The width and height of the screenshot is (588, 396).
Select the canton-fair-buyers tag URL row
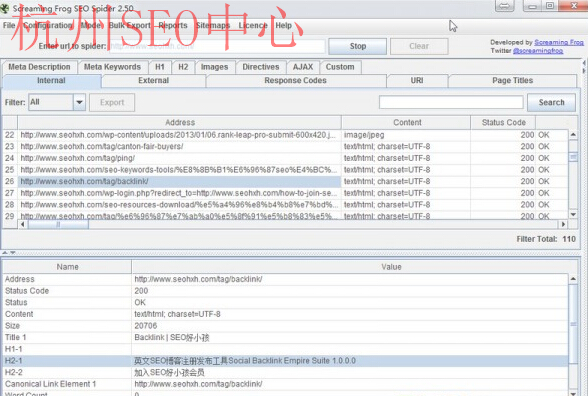179,147
